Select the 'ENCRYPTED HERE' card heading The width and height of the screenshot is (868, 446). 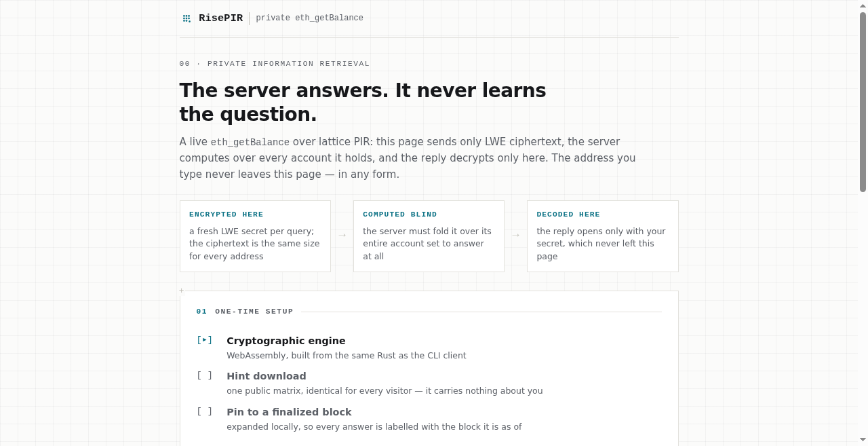(x=226, y=215)
